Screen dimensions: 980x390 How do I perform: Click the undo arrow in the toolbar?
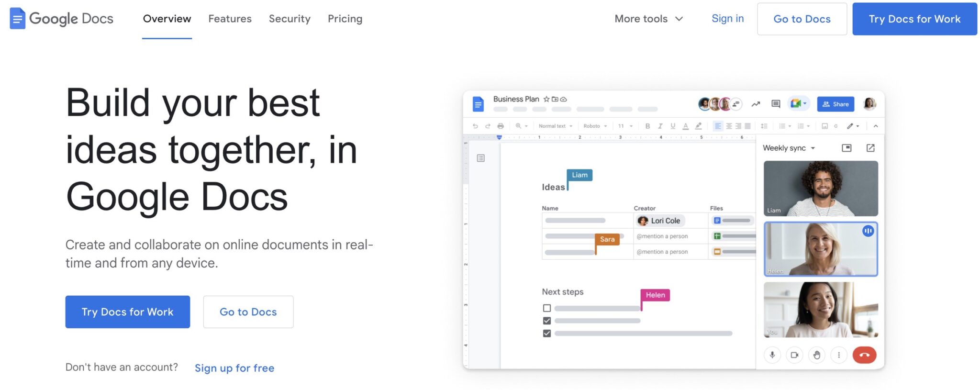[475, 126]
